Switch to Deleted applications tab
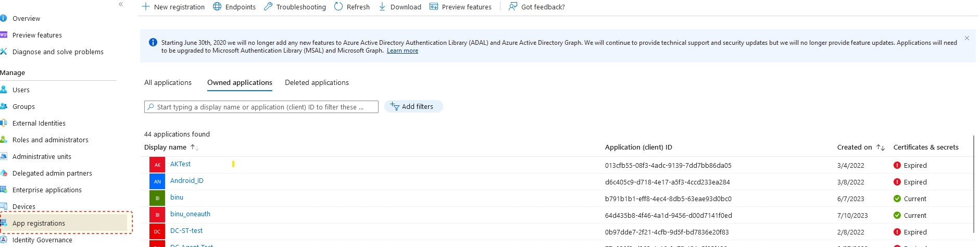The height and width of the screenshot is (247, 980). pyautogui.click(x=317, y=82)
